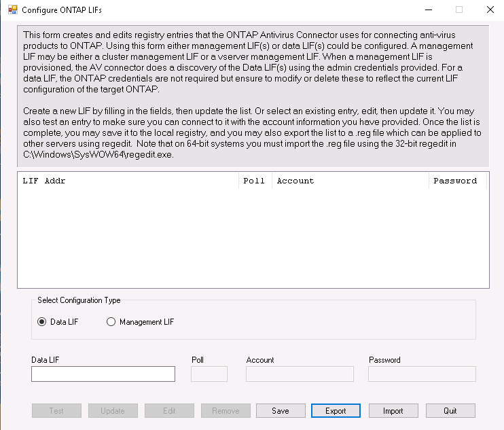Click the Account input field
504x430 pixels.
pyautogui.click(x=300, y=374)
